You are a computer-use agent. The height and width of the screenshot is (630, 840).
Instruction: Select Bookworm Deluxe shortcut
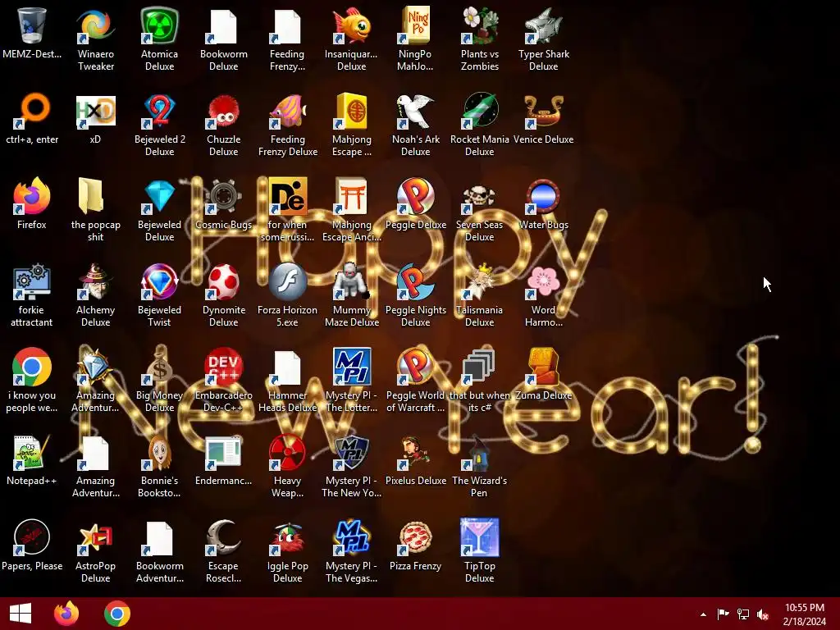point(223,25)
